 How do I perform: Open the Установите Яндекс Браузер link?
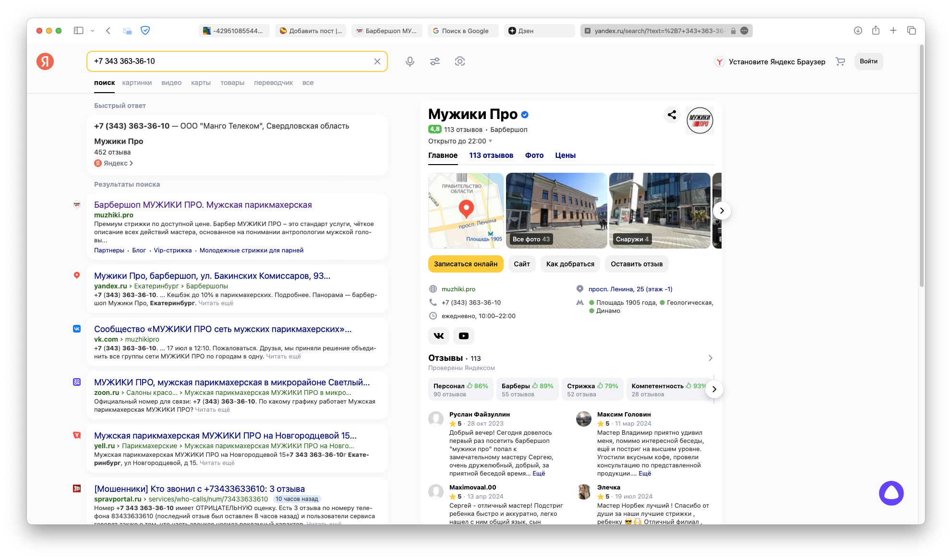click(x=771, y=62)
